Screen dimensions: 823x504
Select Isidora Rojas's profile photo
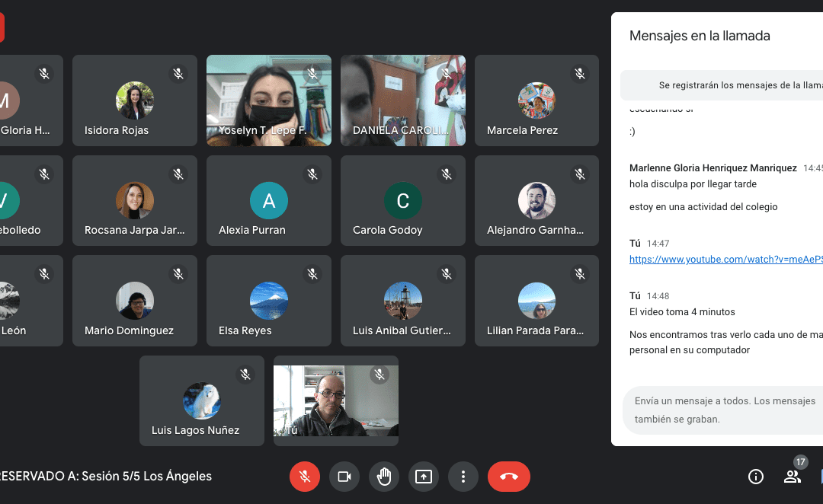pyautogui.click(x=135, y=100)
